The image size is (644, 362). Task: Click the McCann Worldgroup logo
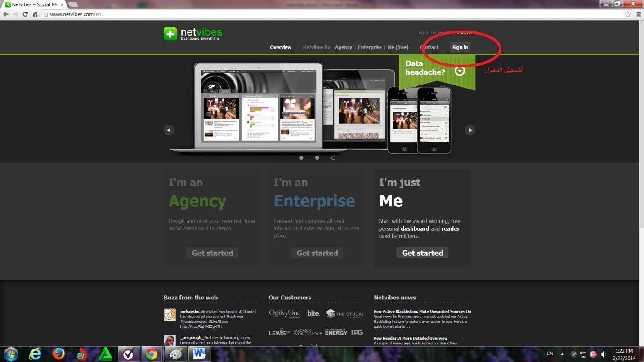pyautogui.click(x=308, y=332)
